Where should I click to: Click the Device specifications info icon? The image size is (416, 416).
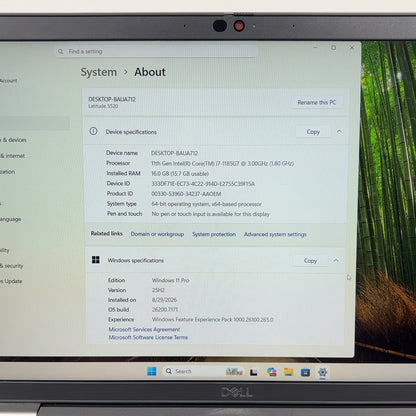(x=93, y=131)
